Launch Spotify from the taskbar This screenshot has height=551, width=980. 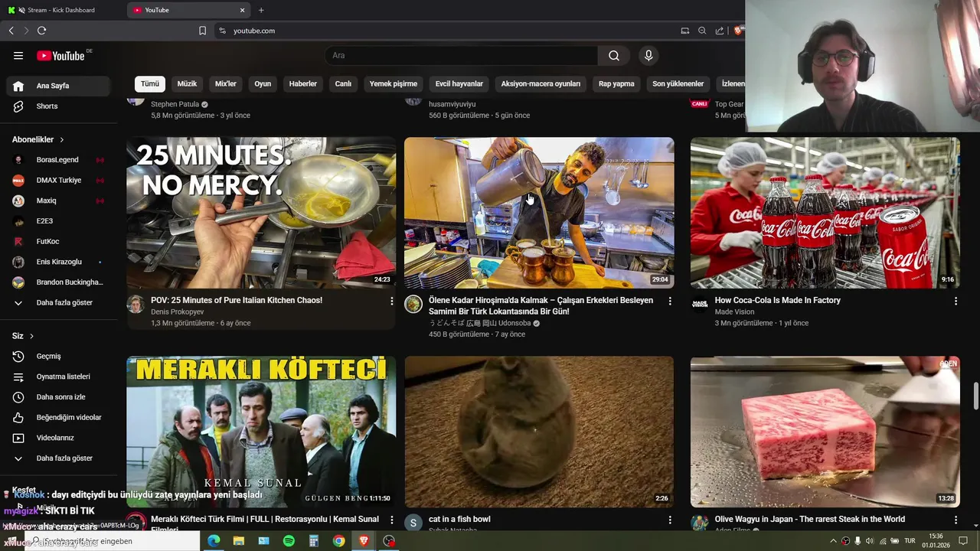[x=289, y=541]
